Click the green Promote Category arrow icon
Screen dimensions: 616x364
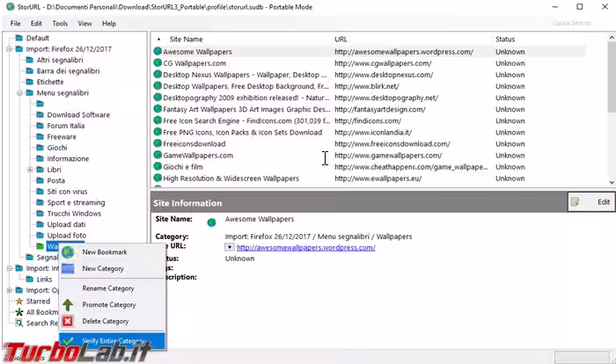68,305
